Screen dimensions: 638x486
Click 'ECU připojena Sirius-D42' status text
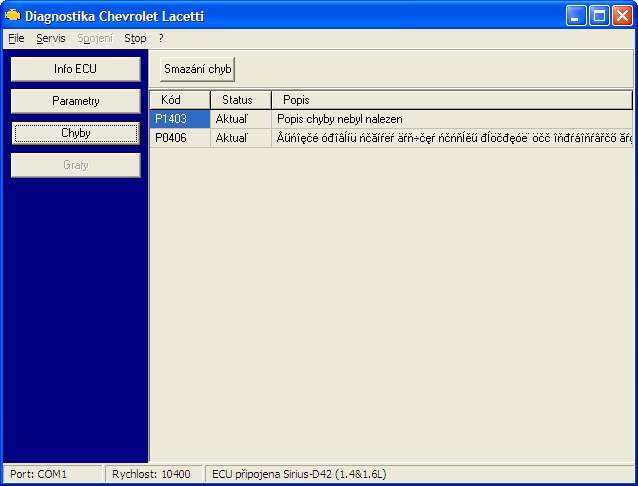click(x=299, y=474)
